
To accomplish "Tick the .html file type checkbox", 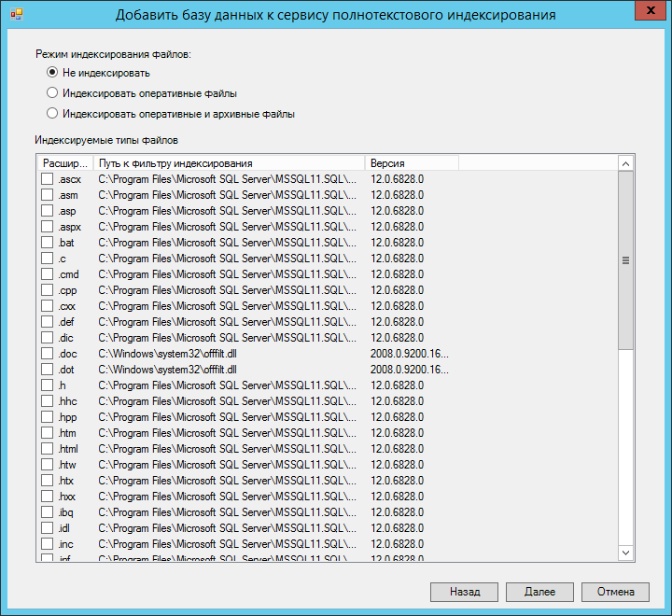I will click(48, 449).
